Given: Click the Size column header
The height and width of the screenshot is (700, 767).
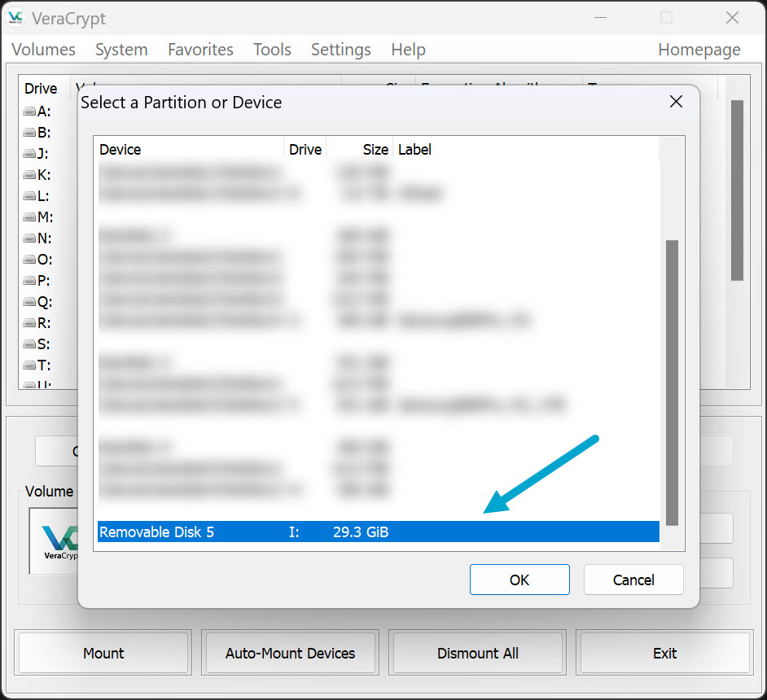Looking at the screenshot, I should pos(375,150).
